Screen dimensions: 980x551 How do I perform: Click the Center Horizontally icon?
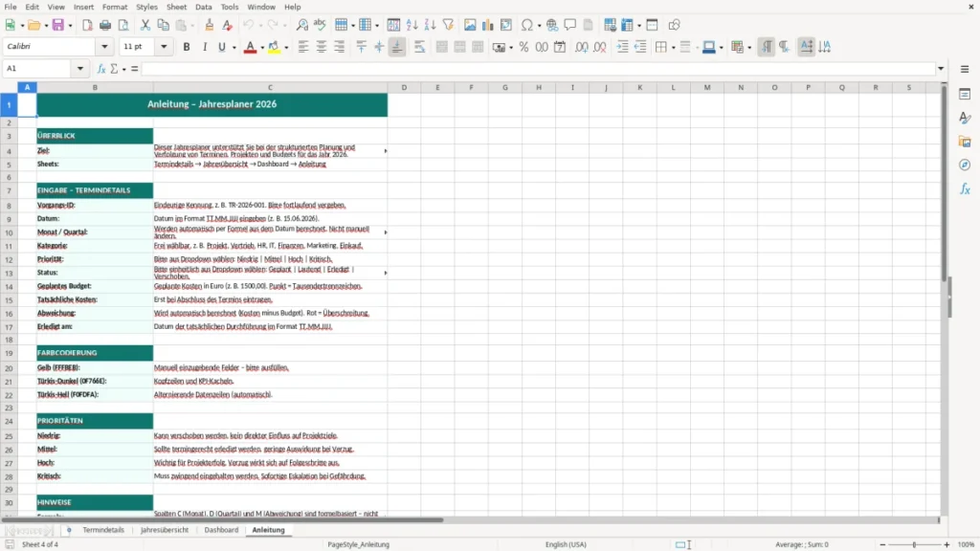pyautogui.click(x=322, y=47)
